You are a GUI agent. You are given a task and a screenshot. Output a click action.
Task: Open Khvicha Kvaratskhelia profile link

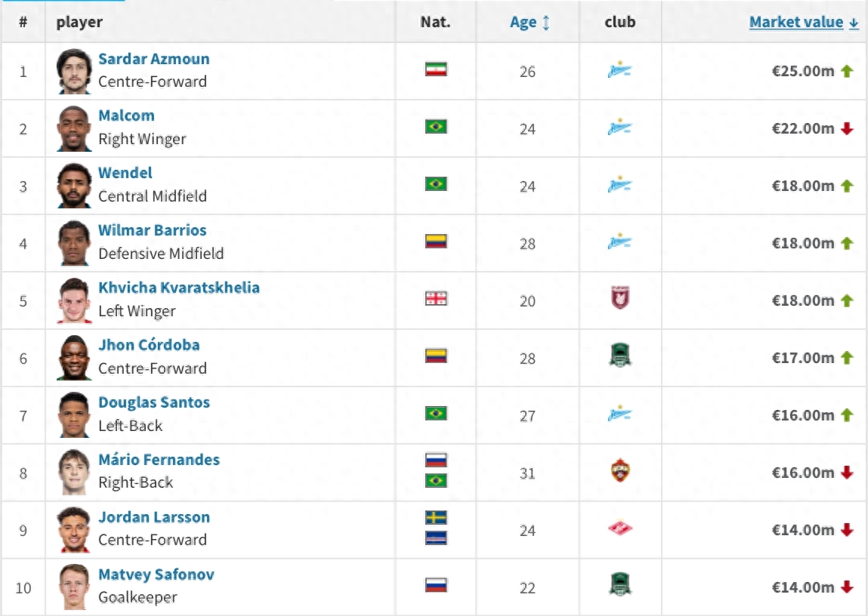tap(179, 288)
